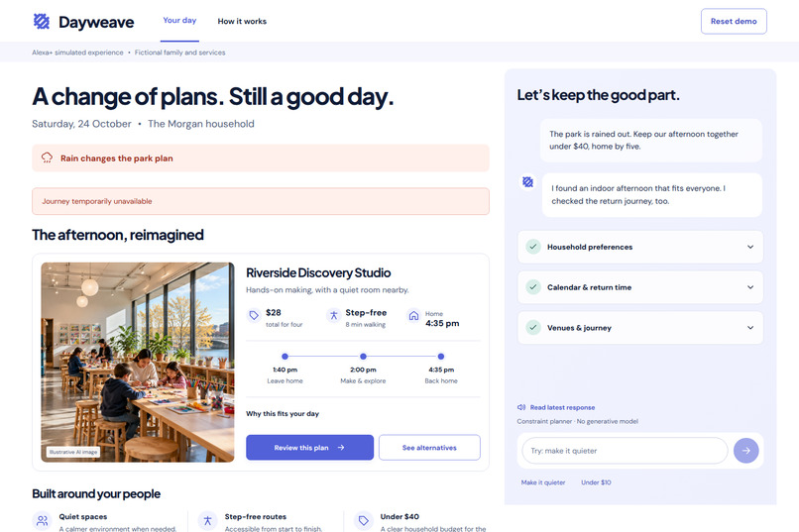Click the checkmark icon beside Calendar & return time
The width and height of the screenshot is (799, 532).
(533, 287)
